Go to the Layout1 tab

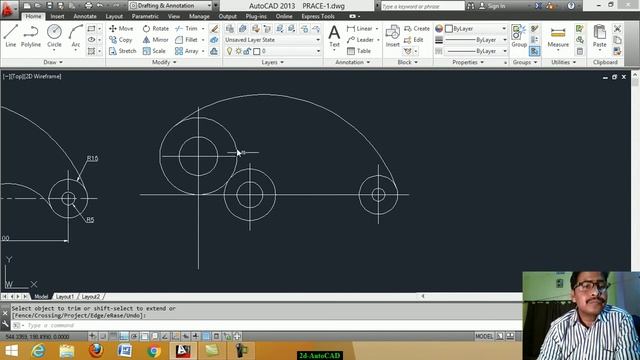[65, 296]
